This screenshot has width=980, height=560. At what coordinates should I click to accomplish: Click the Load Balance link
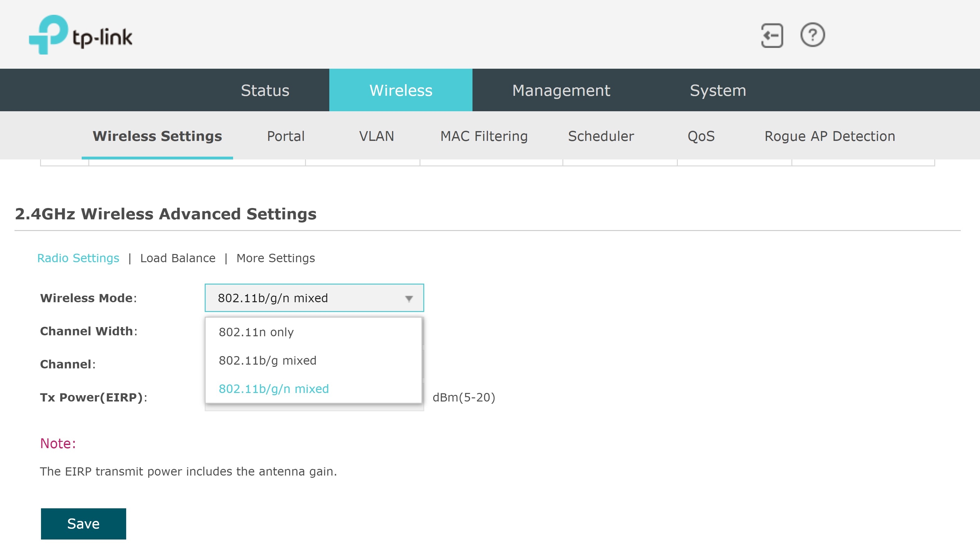pos(178,258)
